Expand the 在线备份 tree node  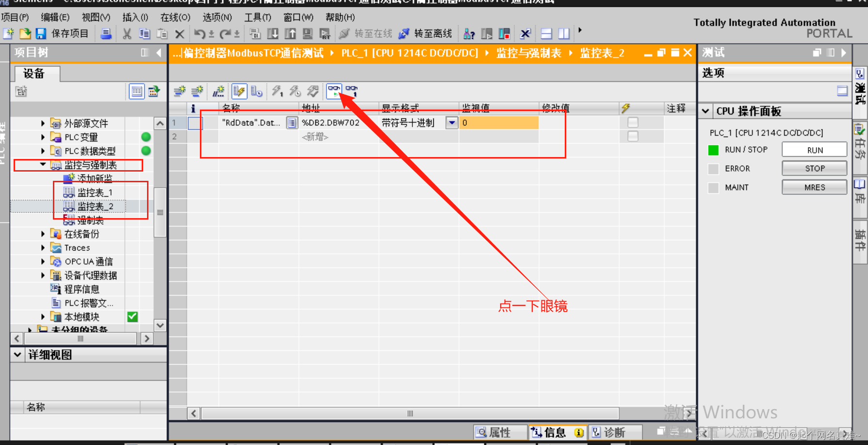[x=43, y=234]
